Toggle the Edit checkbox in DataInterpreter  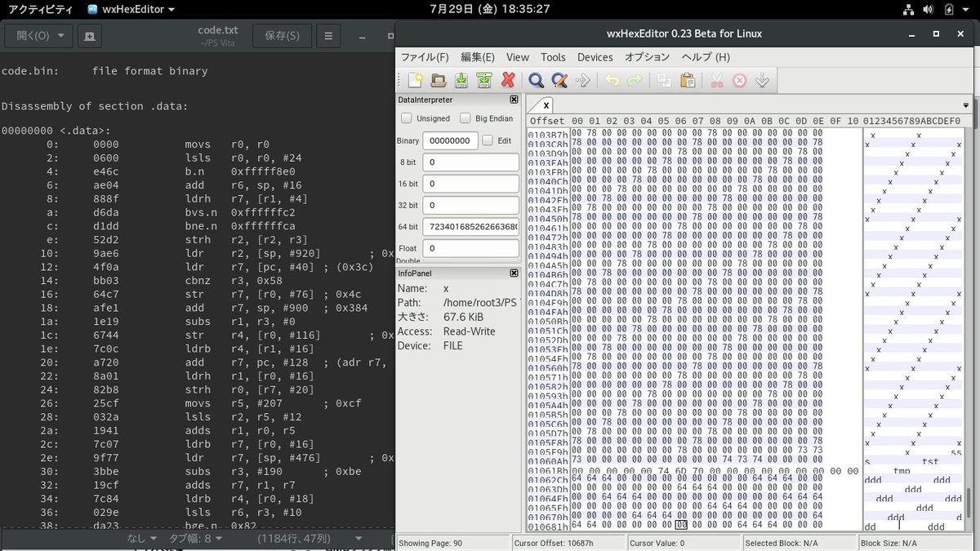pos(488,140)
